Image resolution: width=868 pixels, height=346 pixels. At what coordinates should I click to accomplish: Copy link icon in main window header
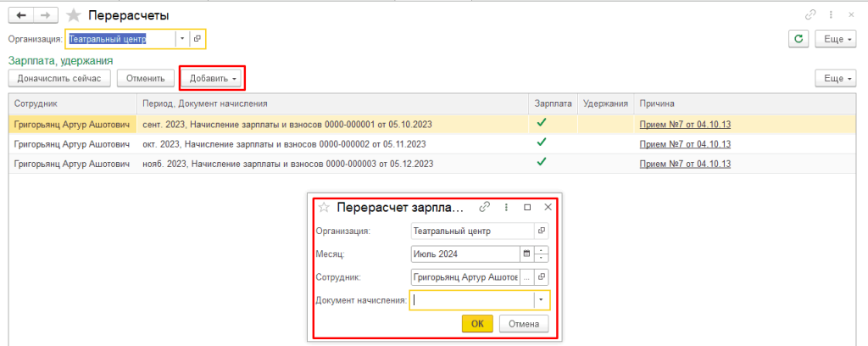point(811,15)
